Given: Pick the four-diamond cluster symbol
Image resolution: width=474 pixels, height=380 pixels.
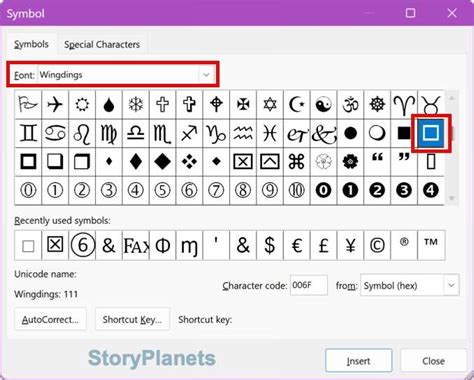Looking at the screenshot, I should (189, 162).
